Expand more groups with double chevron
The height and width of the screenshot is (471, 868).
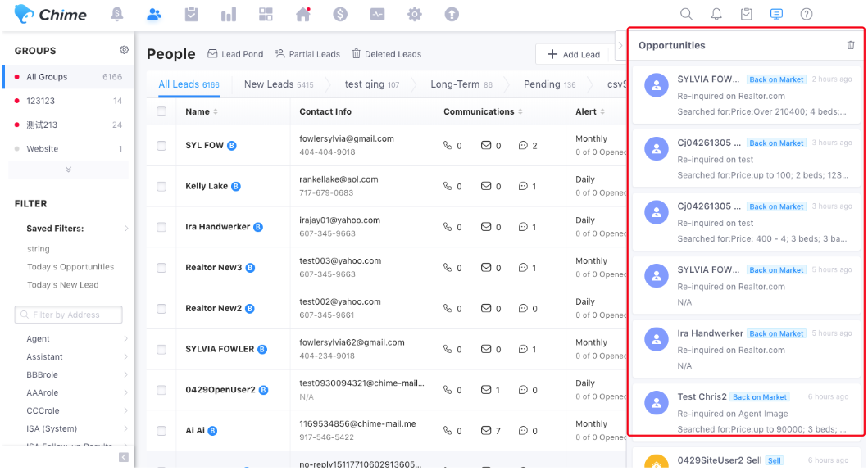click(68, 170)
